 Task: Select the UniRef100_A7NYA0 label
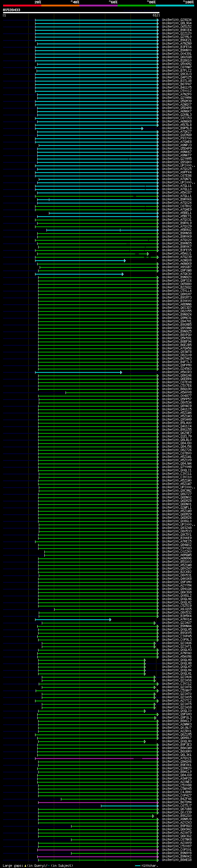(x=176, y=653)
